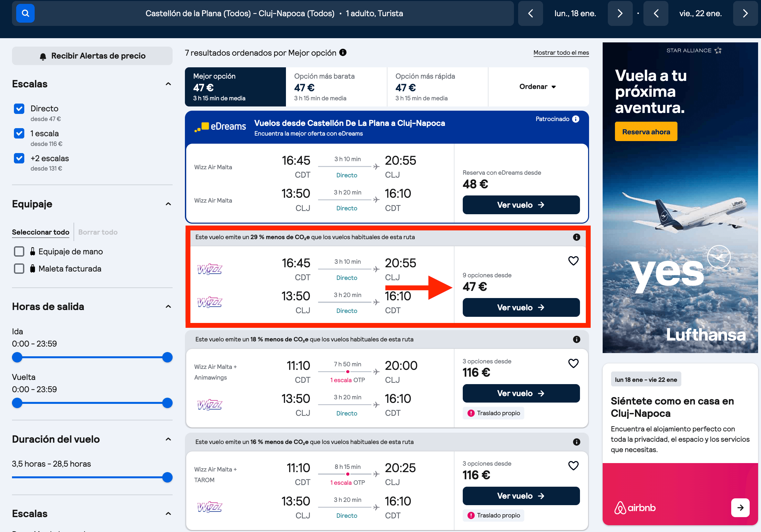Open the search magnifier button
The height and width of the screenshot is (532, 761).
[25, 13]
